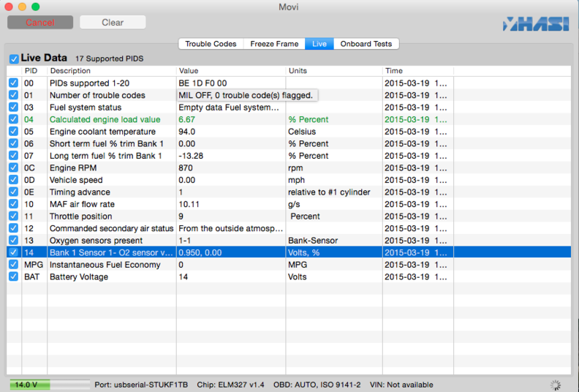Click the HASI logo icon
Viewport: 579px width, 392px height.
point(535,23)
